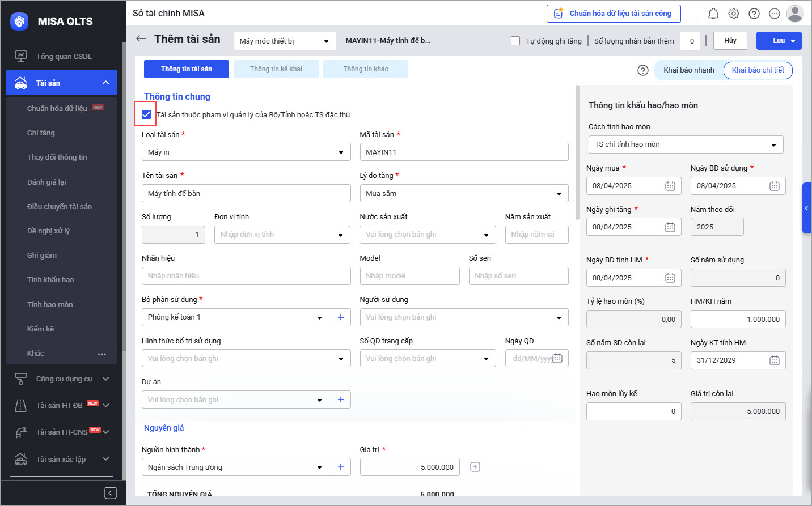Viewport: 812px width, 506px height.
Task: Collapse the sidebar using the bottom arrow icon
Action: click(x=111, y=493)
